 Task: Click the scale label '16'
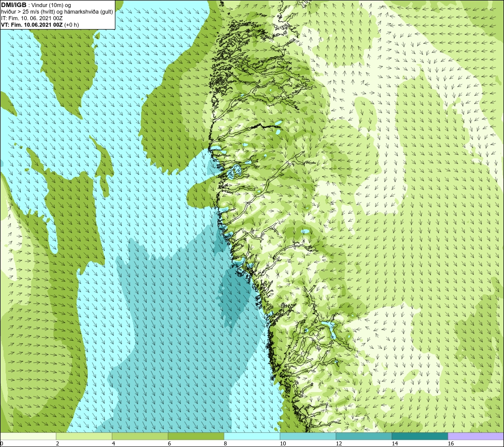point(451,443)
